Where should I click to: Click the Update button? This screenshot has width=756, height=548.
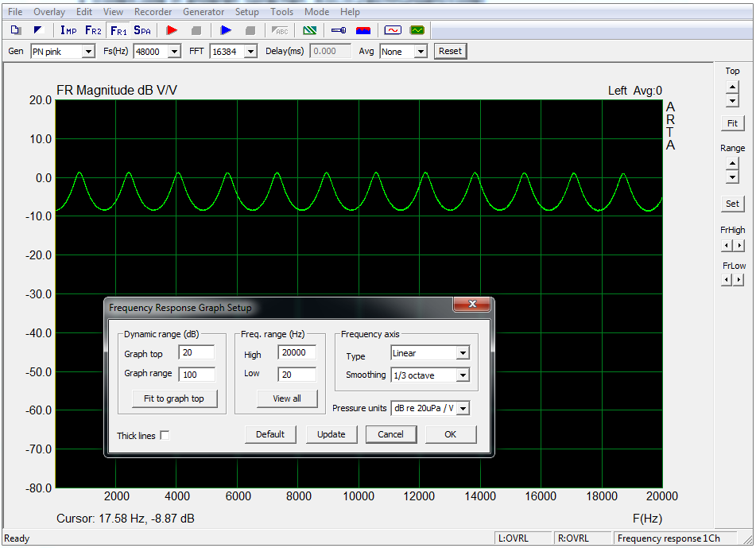tap(331, 434)
